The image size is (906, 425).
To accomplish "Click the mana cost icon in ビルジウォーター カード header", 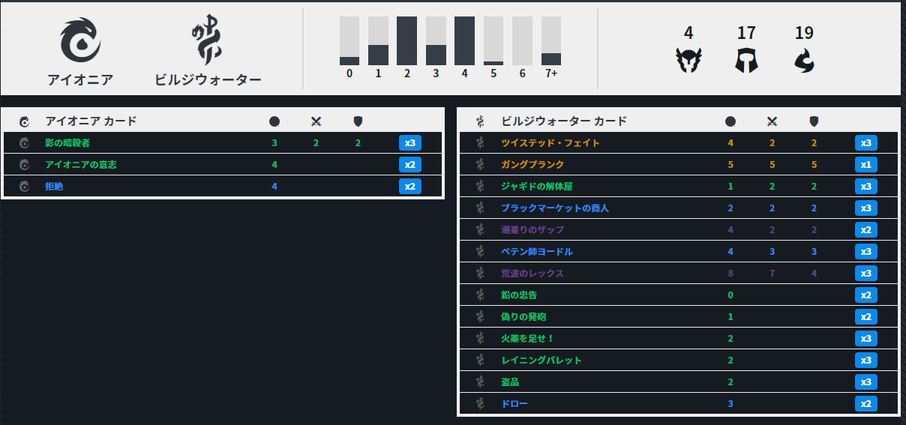I will (730, 121).
